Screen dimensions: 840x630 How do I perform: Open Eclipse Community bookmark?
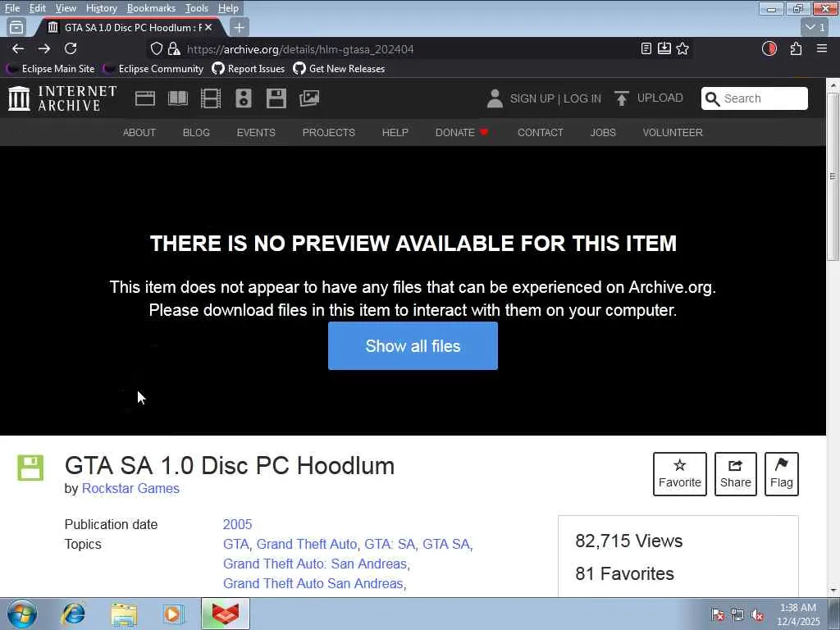[153, 69]
